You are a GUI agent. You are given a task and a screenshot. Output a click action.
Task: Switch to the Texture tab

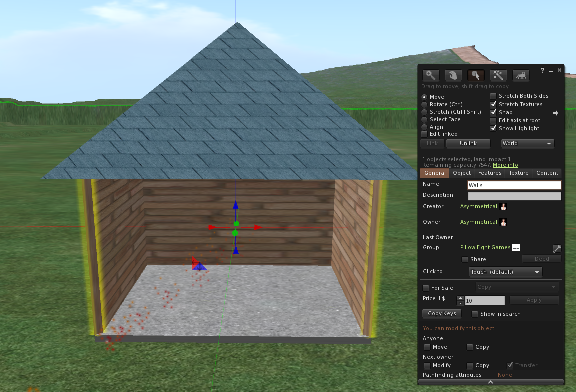click(x=518, y=173)
